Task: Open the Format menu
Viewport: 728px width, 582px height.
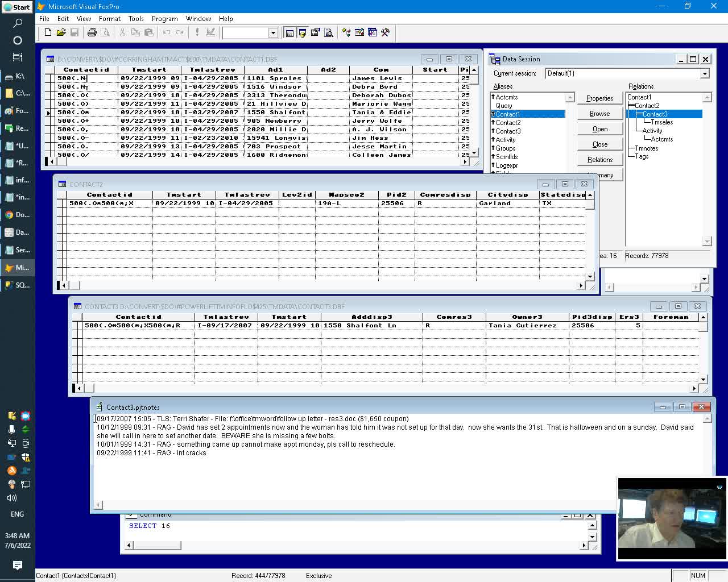Action: coord(110,19)
